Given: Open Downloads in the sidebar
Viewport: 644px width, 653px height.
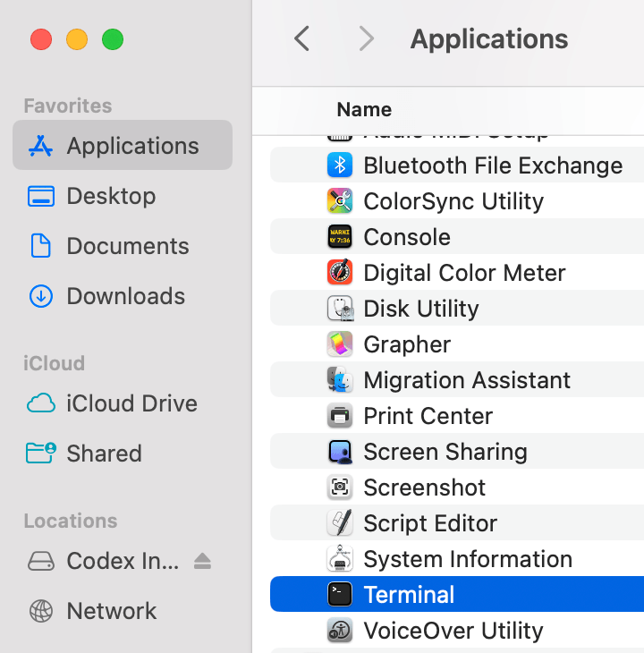Looking at the screenshot, I should [123, 296].
